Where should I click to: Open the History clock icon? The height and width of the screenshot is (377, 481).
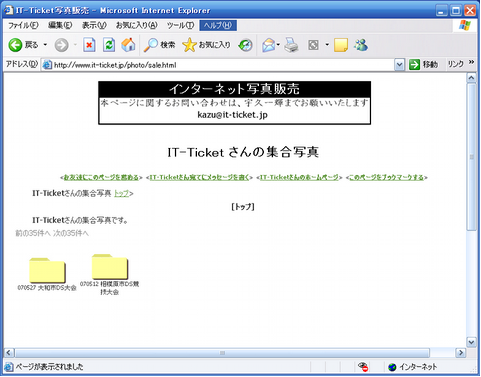pos(246,45)
